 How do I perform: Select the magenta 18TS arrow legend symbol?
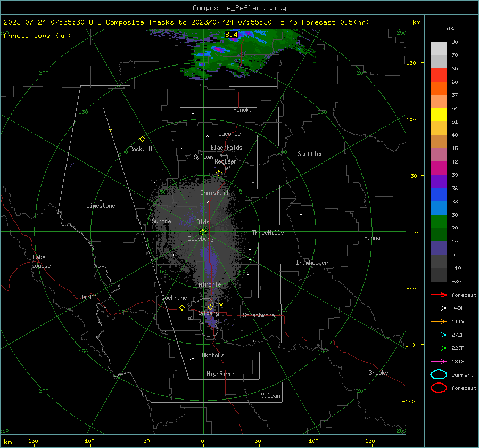439,362
